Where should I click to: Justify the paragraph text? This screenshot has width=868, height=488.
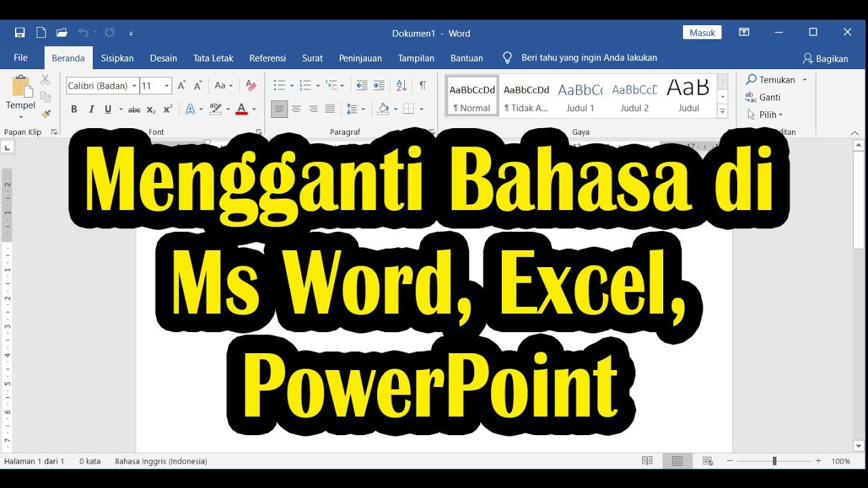[x=330, y=109]
